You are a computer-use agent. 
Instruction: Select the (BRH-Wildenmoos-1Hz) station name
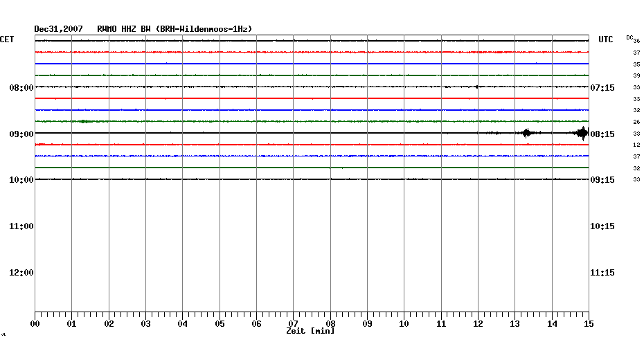(204, 29)
